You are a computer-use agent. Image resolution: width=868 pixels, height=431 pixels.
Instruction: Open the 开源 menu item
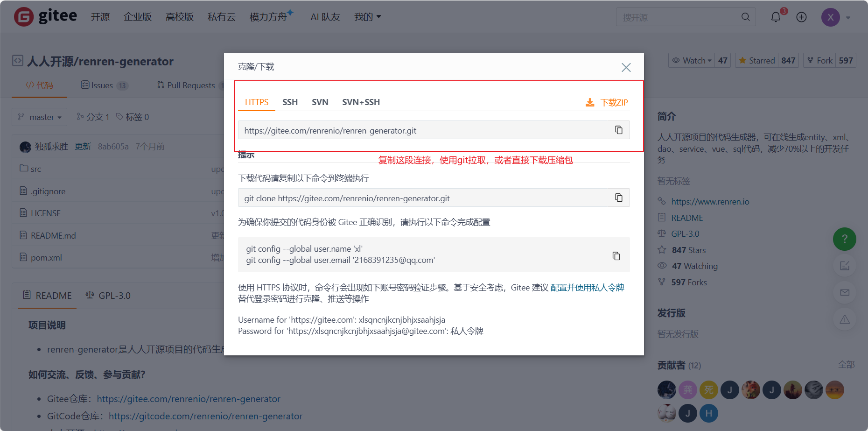coord(100,17)
